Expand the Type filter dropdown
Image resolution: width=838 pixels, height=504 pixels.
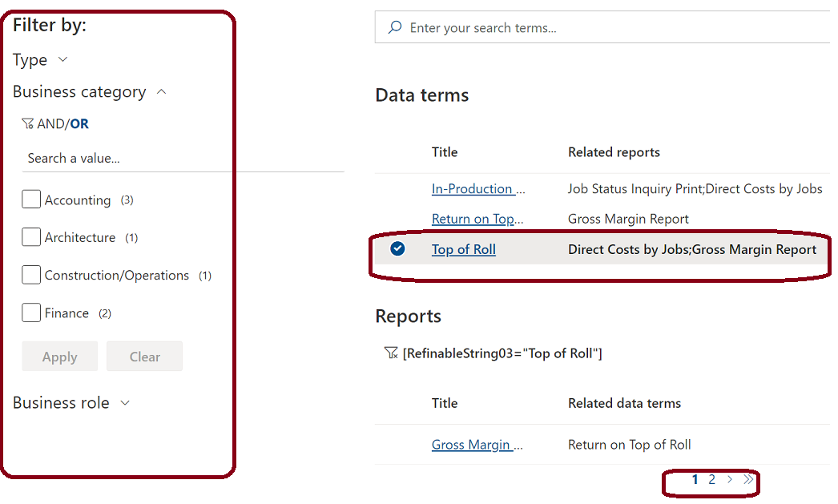pos(64,59)
